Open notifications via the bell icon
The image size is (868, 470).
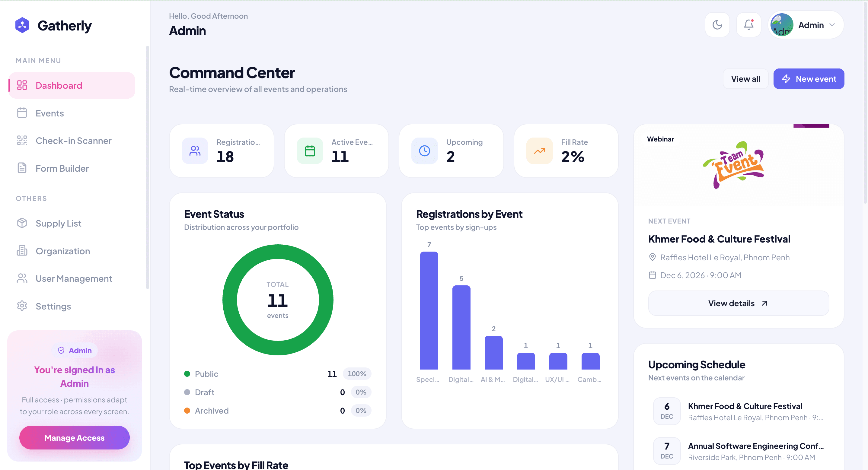[748, 25]
